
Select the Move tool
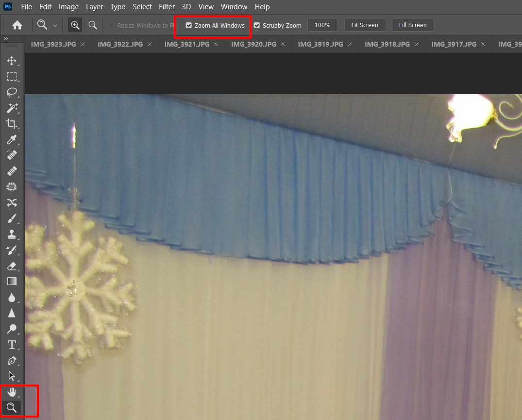tap(12, 61)
